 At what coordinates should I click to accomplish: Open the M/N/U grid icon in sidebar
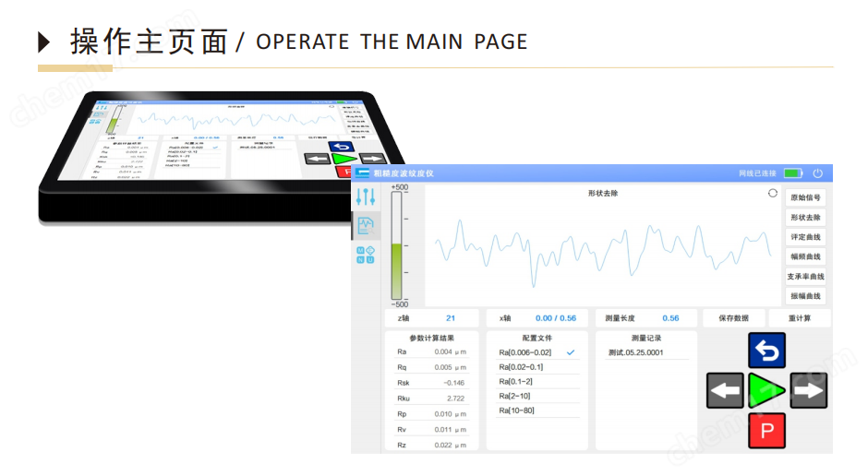(x=366, y=255)
